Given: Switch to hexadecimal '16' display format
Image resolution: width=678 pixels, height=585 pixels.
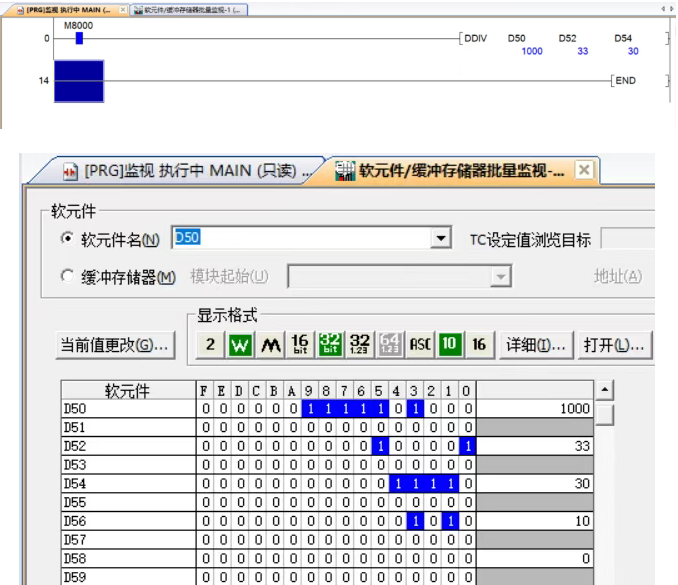Looking at the screenshot, I should click(x=479, y=345).
